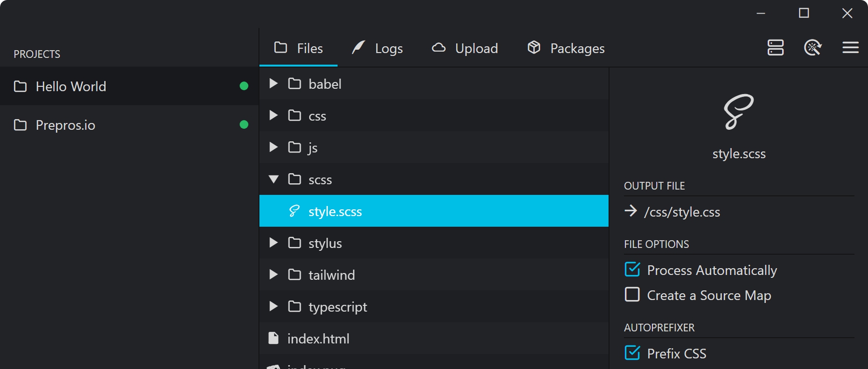Open the Upload tab

click(x=465, y=48)
